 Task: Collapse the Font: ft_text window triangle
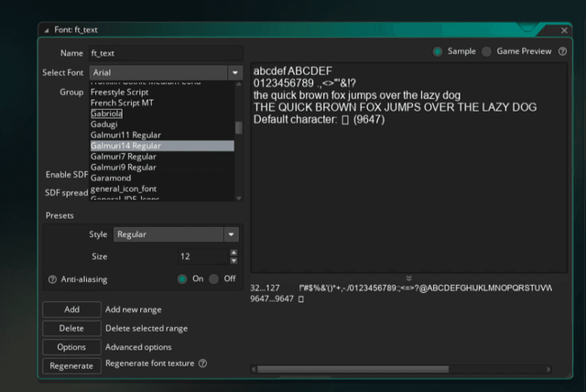pyautogui.click(x=47, y=30)
